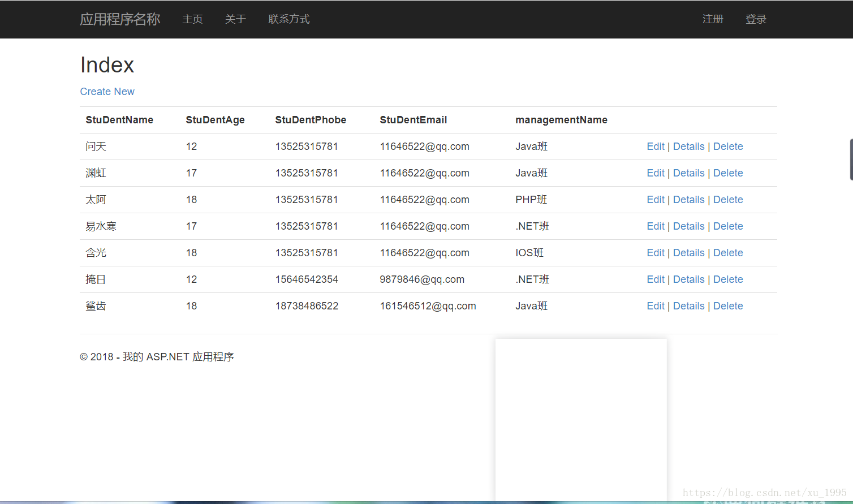Select the student name 问天
853x504 pixels.
click(x=96, y=147)
